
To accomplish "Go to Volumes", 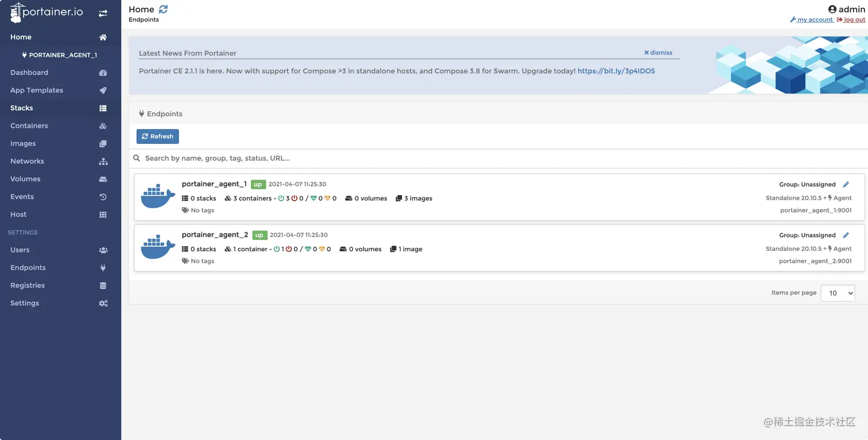I will click(x=25, y=180).
